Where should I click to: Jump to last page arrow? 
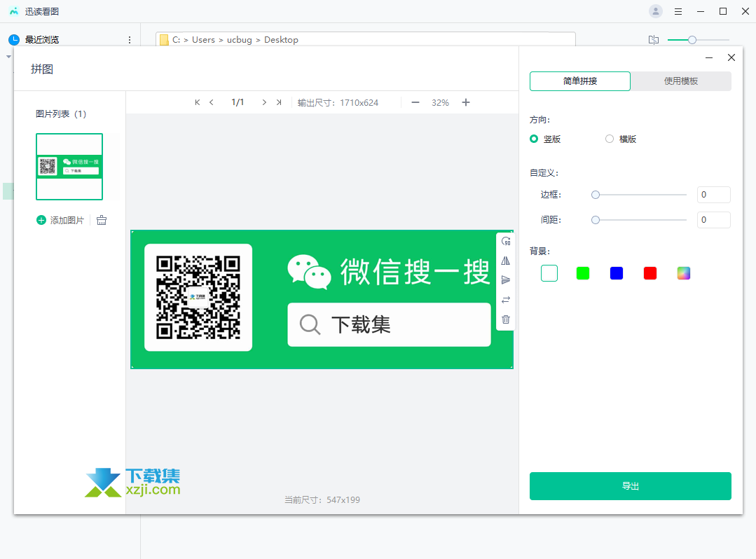279,102
